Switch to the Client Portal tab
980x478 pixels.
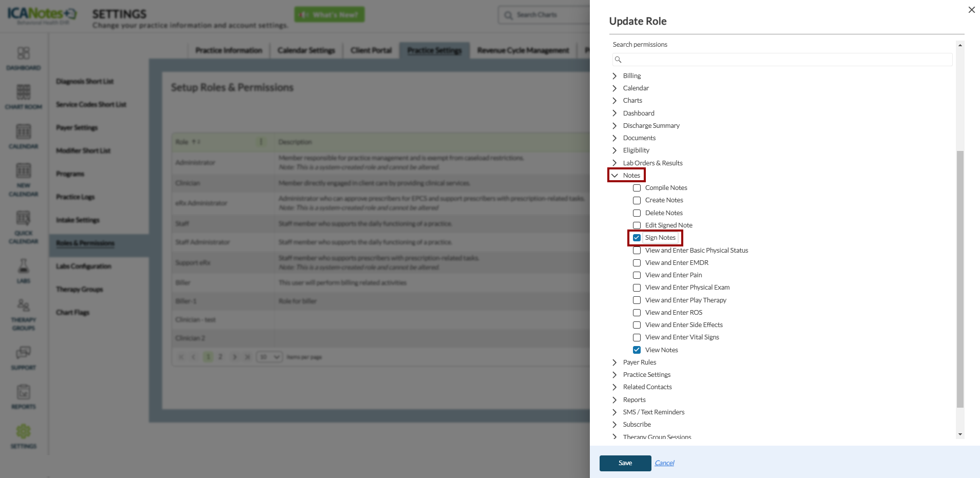pos(371,50)
